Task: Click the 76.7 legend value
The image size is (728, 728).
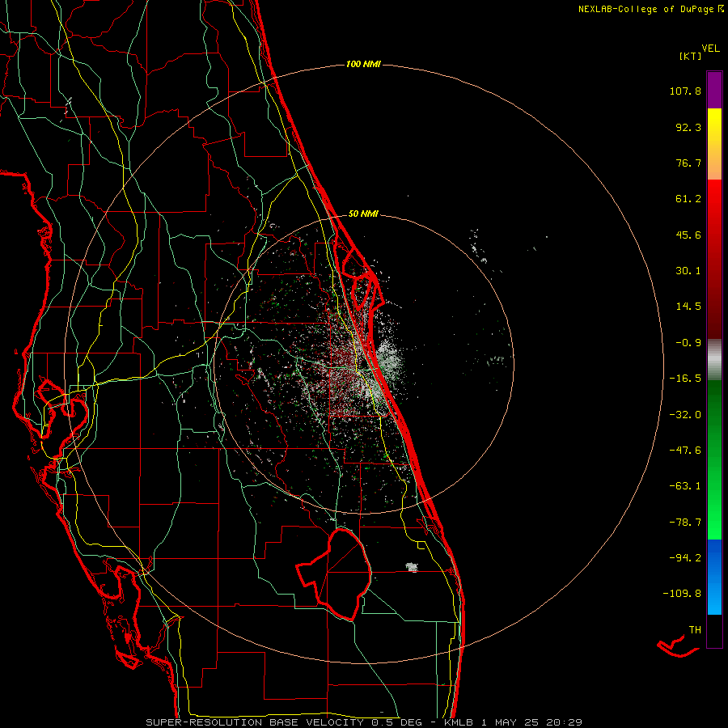Action: pyautogui.click(x=688, y=163)
